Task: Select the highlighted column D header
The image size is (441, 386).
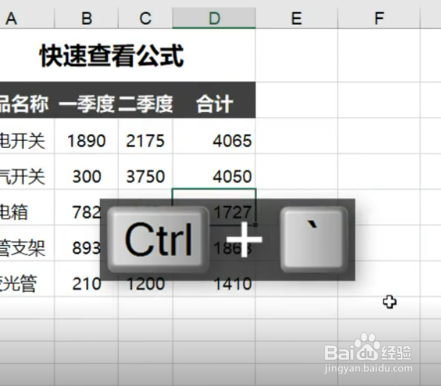Action: 214,18
